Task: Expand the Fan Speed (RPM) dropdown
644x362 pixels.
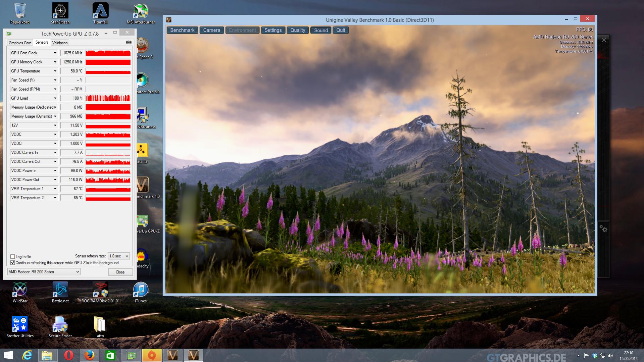Action: 55,89
